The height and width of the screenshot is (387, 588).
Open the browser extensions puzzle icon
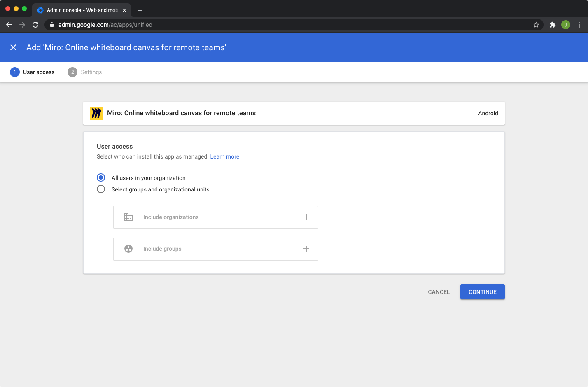click(x=553, y=25)
